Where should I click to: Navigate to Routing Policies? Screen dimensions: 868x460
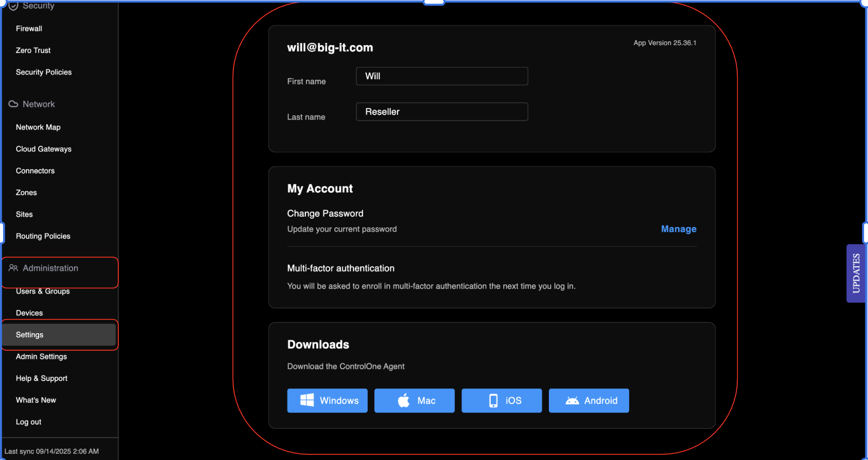43,236
